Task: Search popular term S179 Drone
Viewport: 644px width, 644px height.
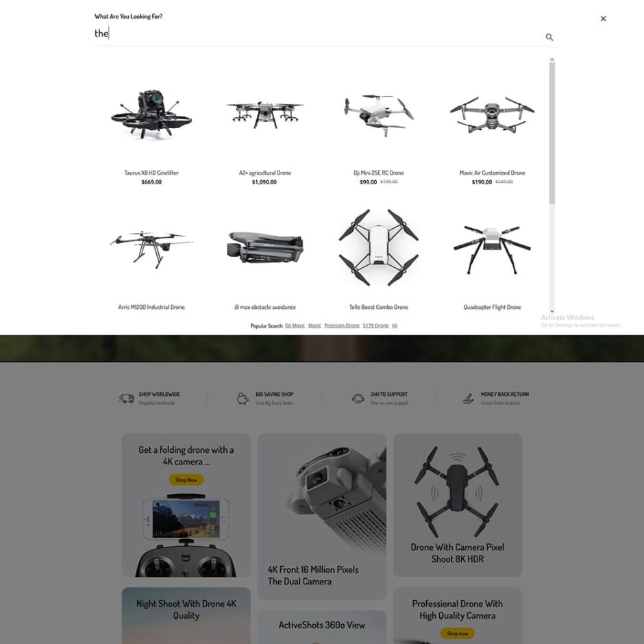Action: pos(375,325)
